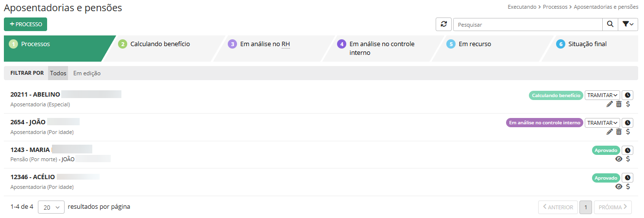Click the refresh list icon button
Image resolution: width=644 pixels, height=218 pixels.
[x=443, y=24]
